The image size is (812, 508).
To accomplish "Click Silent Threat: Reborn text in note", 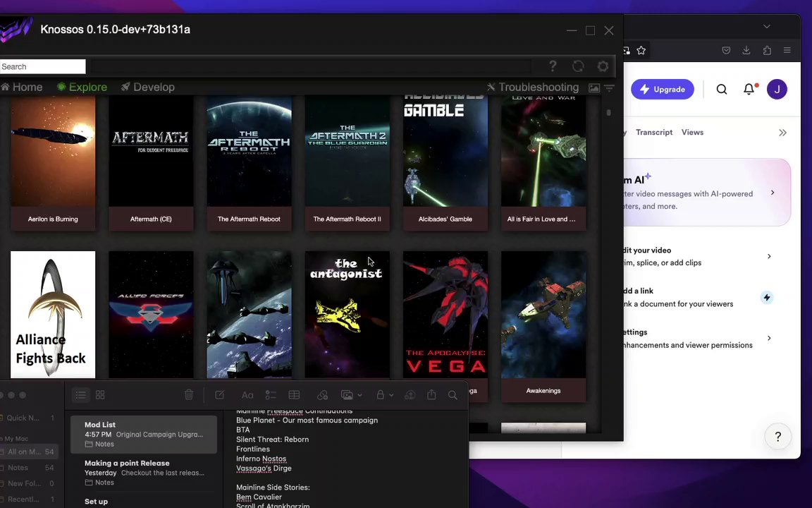I will (x=272, y=440).
